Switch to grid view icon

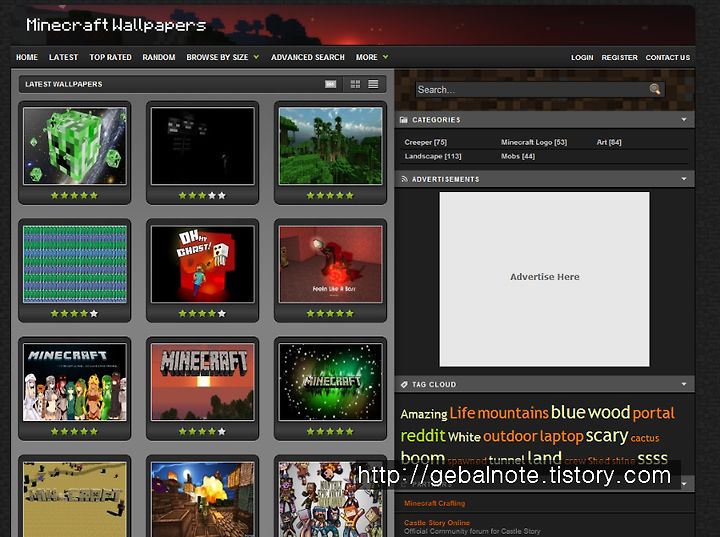click(x=355, y=84)
